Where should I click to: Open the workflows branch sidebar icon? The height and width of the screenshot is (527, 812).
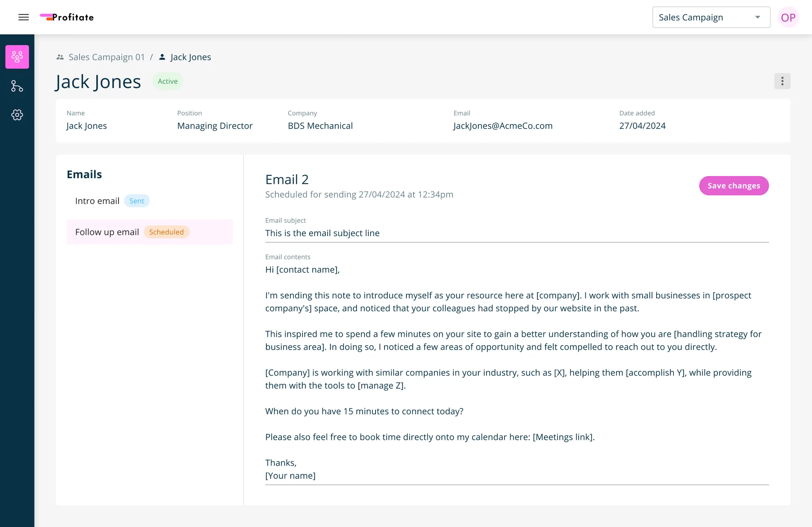(17, 86)
